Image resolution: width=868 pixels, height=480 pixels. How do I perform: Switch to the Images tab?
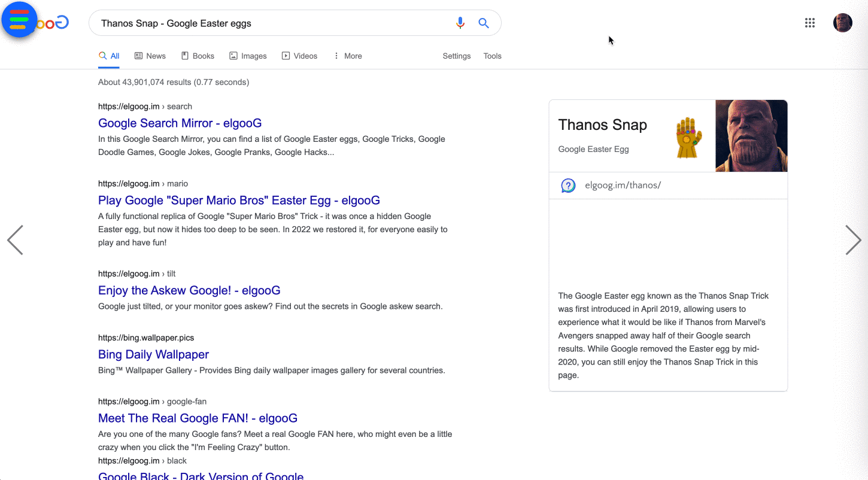(248, 56)
